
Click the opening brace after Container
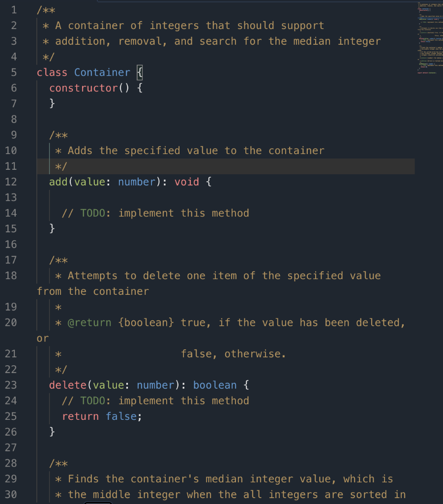point(139,72)
